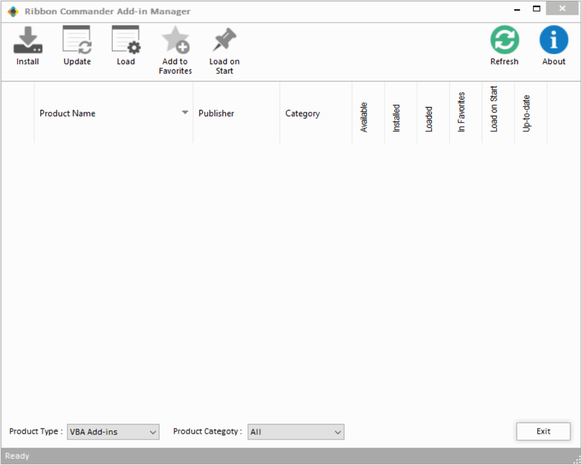Click the Load on Start column header
The width and height of the screenshot is (582, 465).
[x=498, y=113]
